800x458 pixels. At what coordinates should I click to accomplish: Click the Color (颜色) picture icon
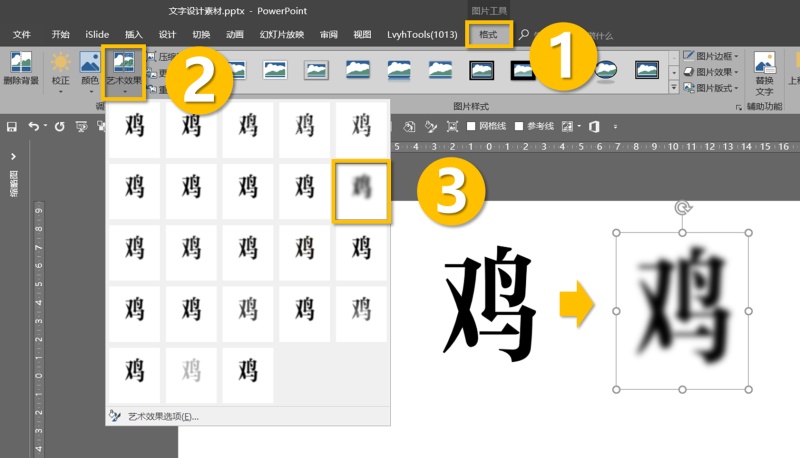coord(90,62)
